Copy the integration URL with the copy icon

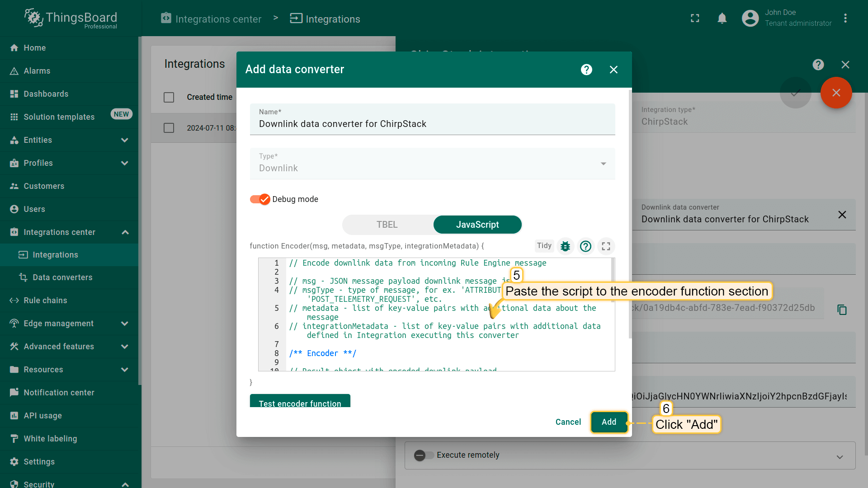842,310
